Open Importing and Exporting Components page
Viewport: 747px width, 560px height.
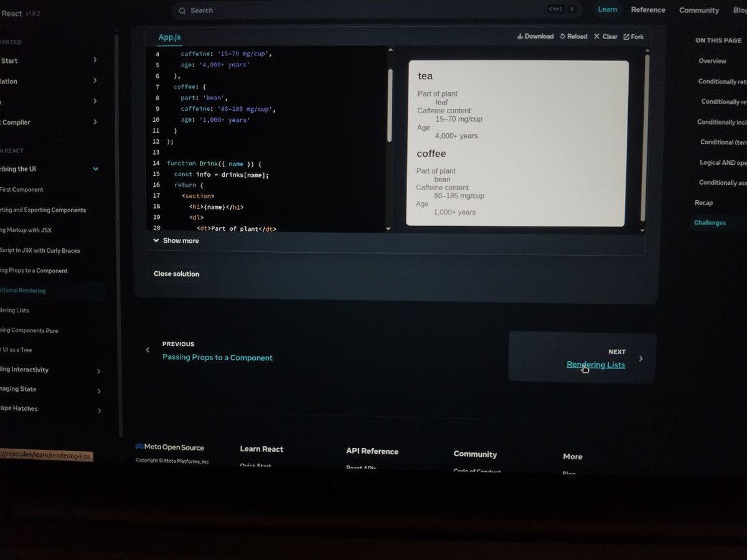coord(43,210)
